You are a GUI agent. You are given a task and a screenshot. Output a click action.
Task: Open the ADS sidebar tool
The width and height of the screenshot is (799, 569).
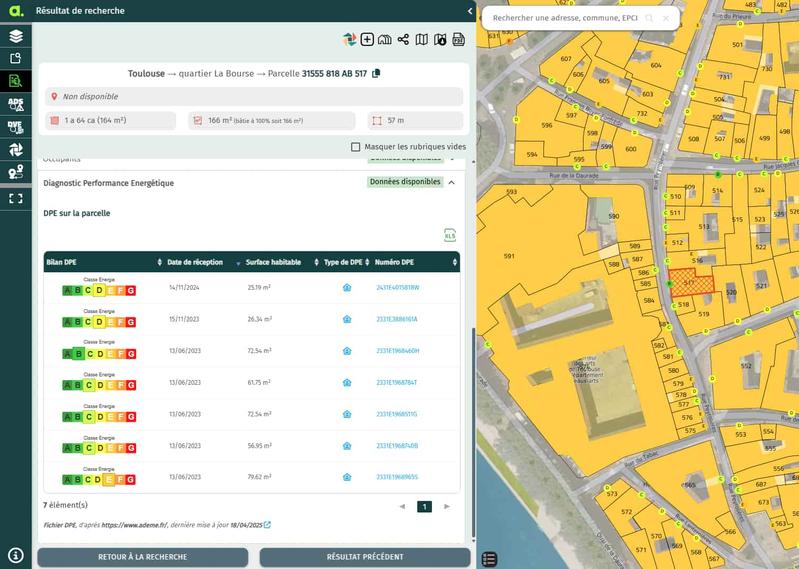(16, 104)
